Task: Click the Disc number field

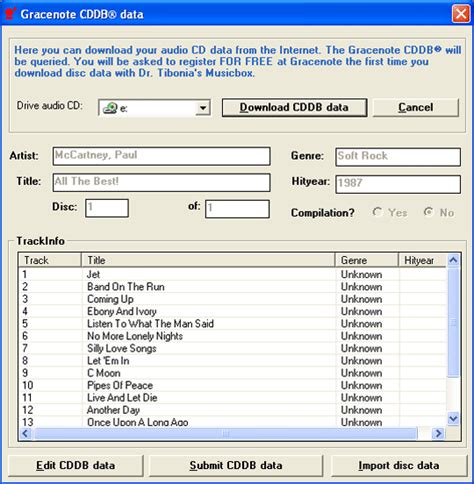Action: pyautogui.click(x=107, y=208)
